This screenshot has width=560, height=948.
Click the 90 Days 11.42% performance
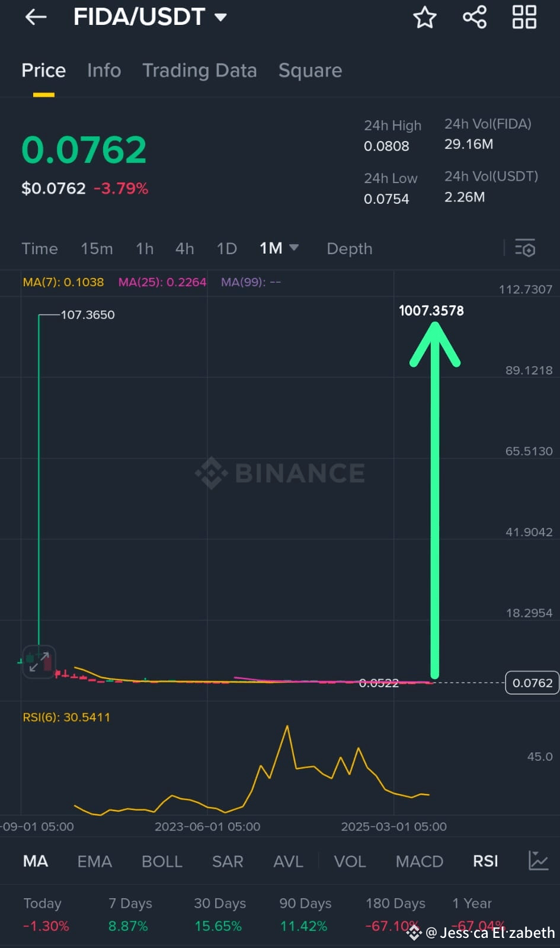(x=305, y=914)
